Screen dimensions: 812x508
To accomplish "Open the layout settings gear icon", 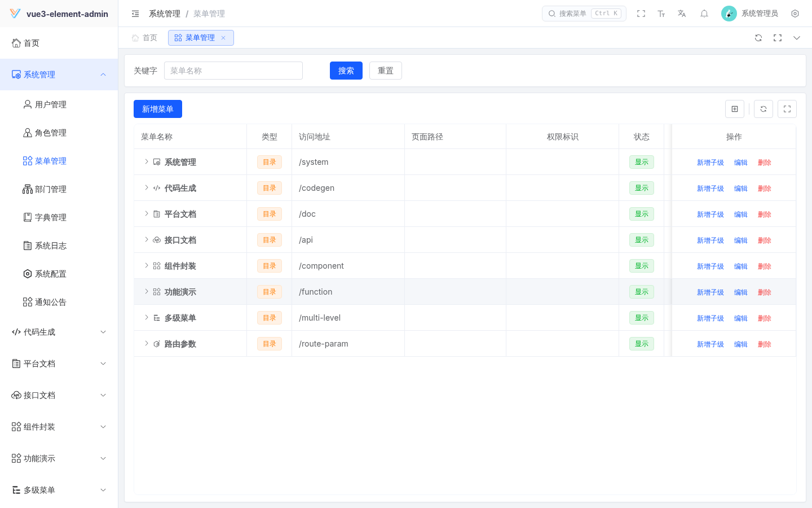I will tap(795, 14).
